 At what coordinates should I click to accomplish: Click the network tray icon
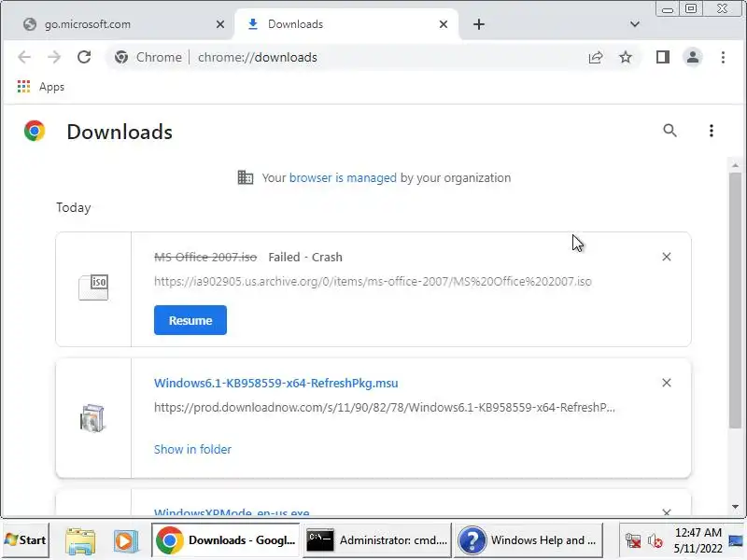[633, 541]
